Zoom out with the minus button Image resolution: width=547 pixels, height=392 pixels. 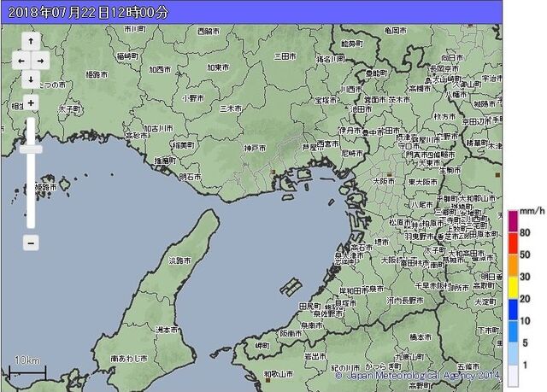(x=31, y=243)
